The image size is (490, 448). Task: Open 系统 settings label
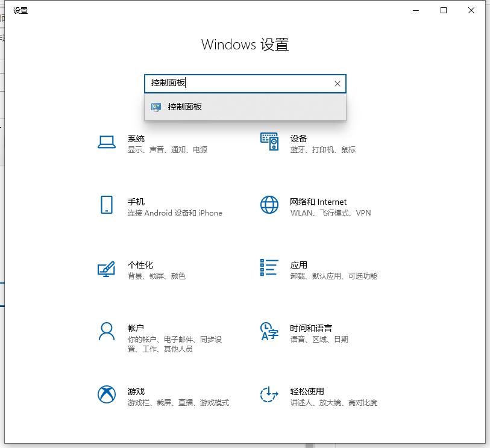point(136,138)
